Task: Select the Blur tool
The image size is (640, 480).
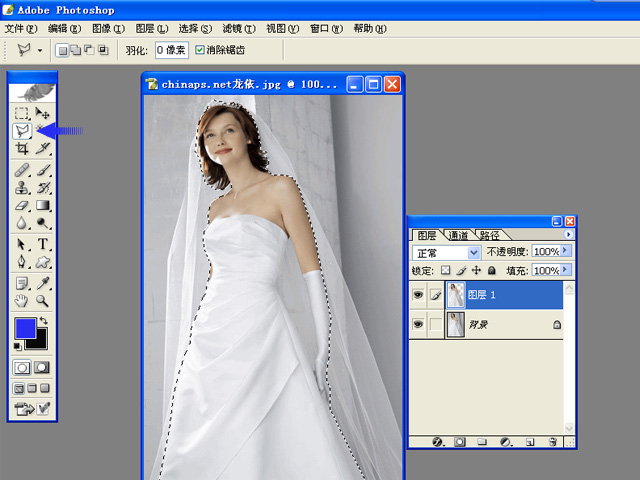Action: [x=22, y=223]
